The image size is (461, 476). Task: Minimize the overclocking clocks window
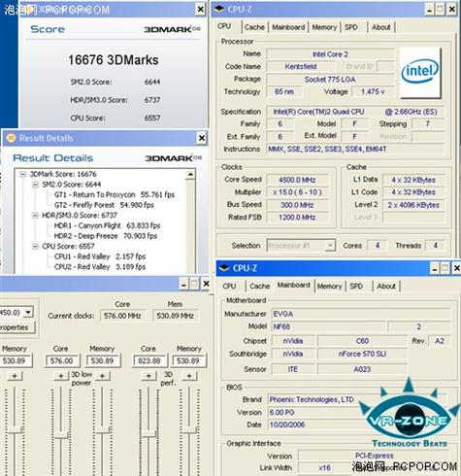(x=183, y=284)
